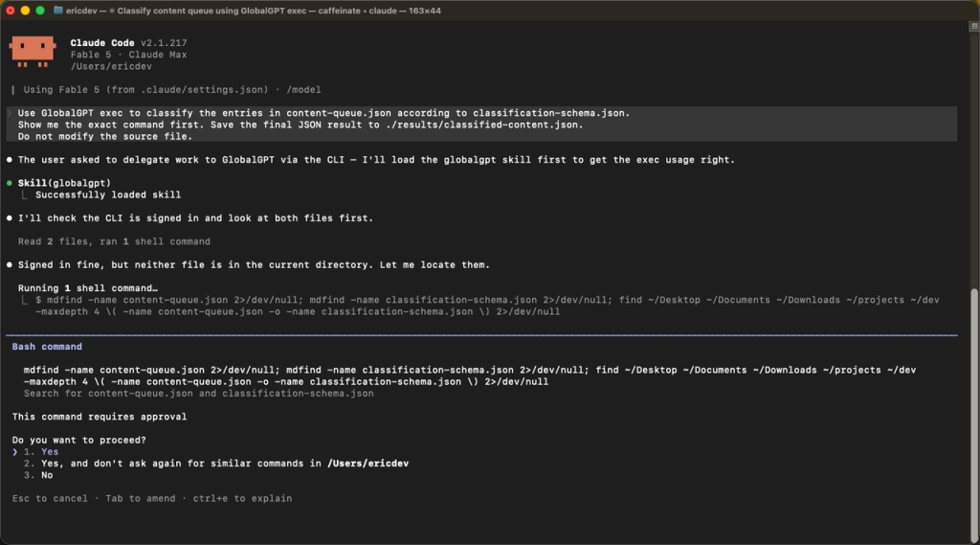Click 'I'll check the CLI is signed in' line
The width and height of the screenshot is (980, 545).
(x=195, y=218)
